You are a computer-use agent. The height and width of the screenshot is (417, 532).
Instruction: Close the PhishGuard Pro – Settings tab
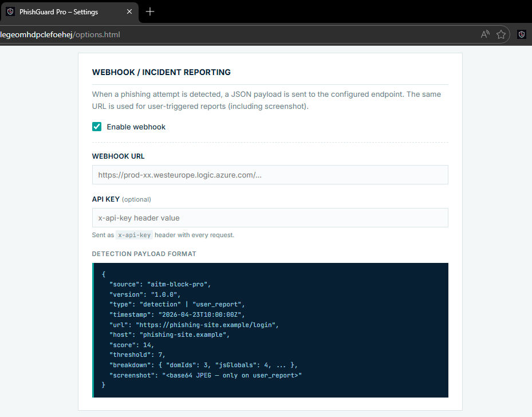point(129,11)
